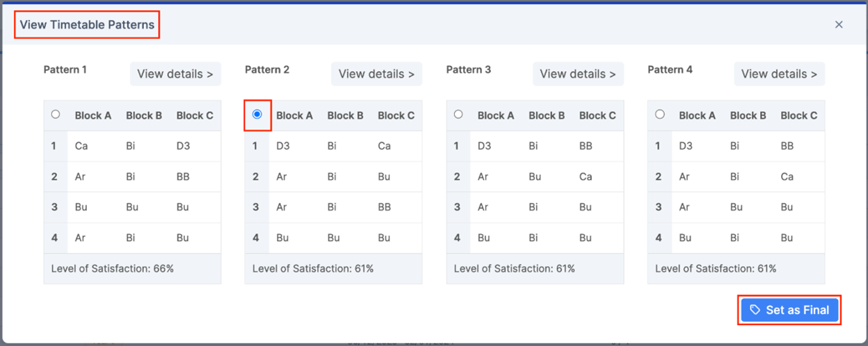This screenshot has width=868, height=346.
Task: Choose the Pattern 3 radio button
Action: (458, 115)
